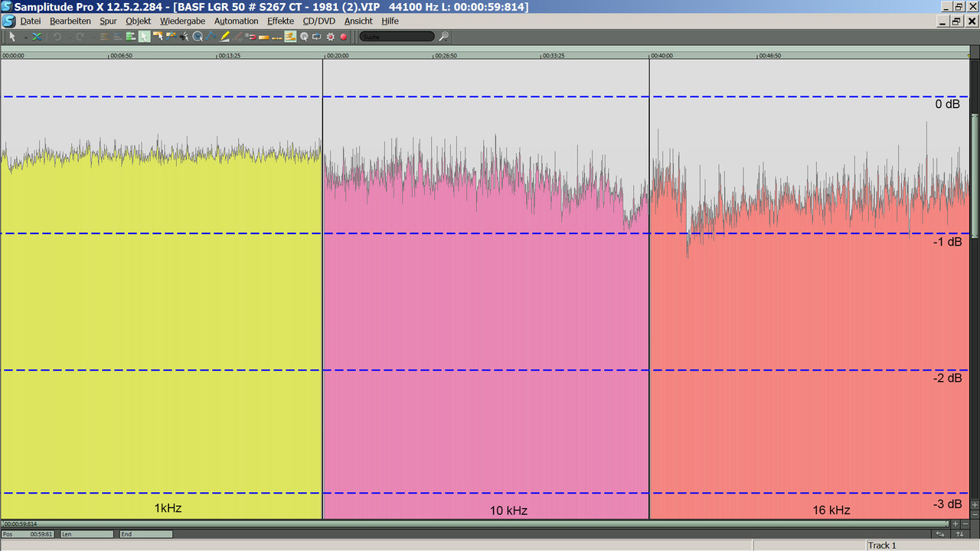This screenshot has height=551, width=980.
Task: Click the dashed orange bar icon
Action: (276, 37)
